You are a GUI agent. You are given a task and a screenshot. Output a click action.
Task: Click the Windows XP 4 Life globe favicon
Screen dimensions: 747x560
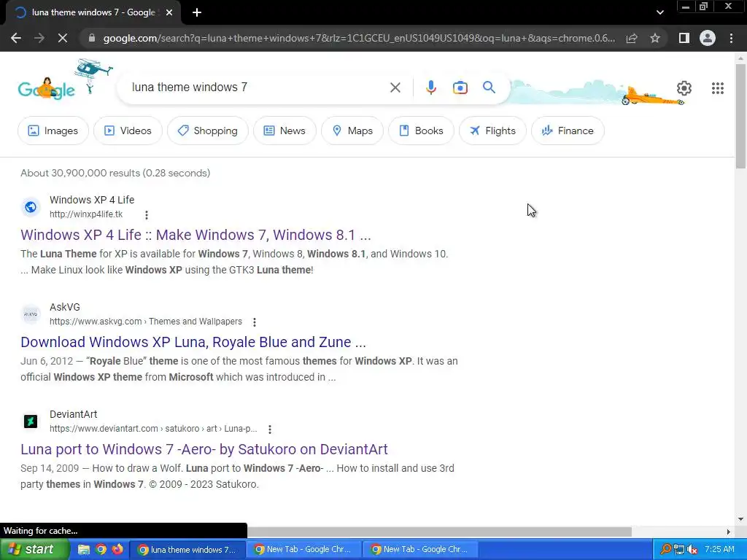pyautogui.click(x=31, y=207)
